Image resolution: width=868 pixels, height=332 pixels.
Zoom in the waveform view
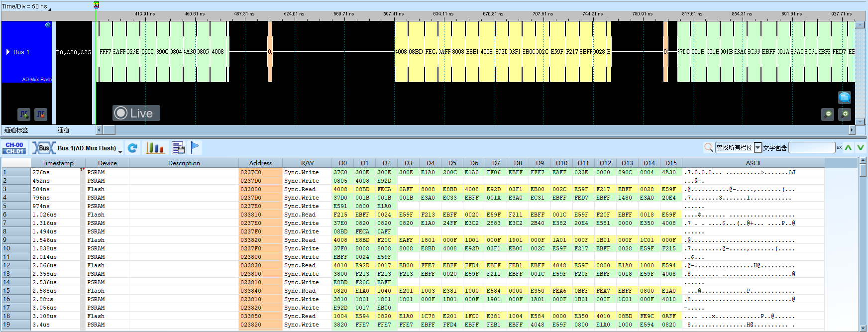tap(845, 114)
